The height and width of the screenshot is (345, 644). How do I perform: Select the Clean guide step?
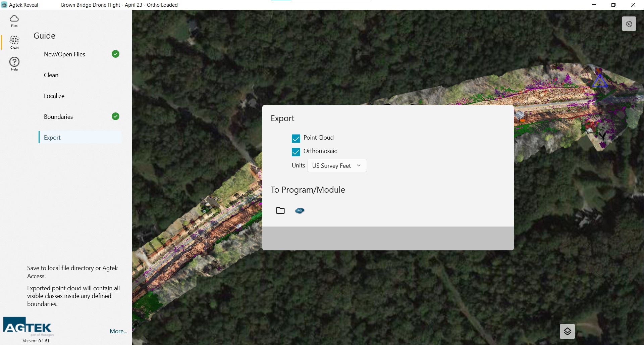(51, 75)
